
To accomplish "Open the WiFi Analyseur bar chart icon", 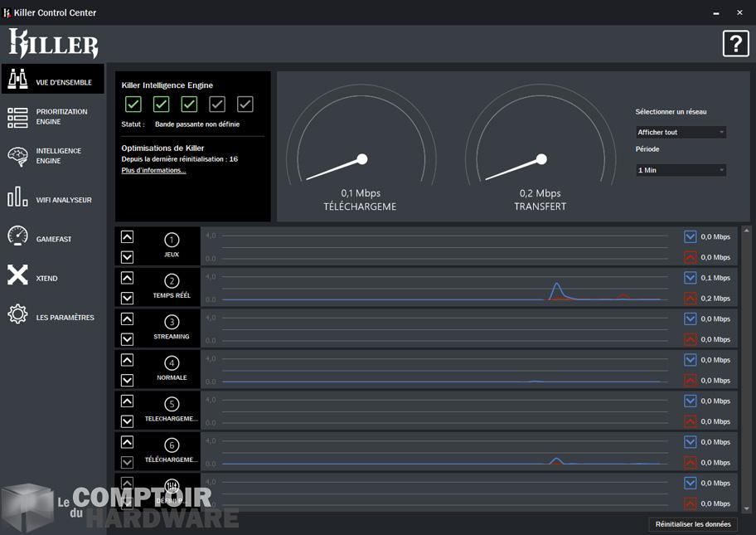I will click(17, 197).
